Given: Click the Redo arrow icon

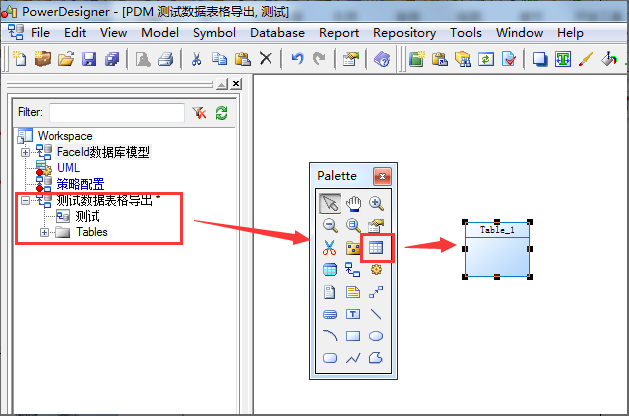Looking at the screenshot, I should [319, 59].
